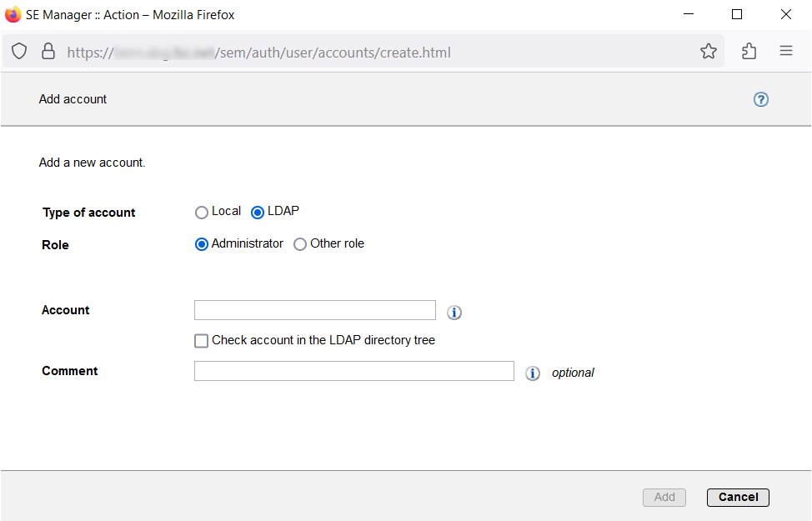Maximize the Firefox window
The width and height of the screenshot is (812, 521).
[737, 14]
